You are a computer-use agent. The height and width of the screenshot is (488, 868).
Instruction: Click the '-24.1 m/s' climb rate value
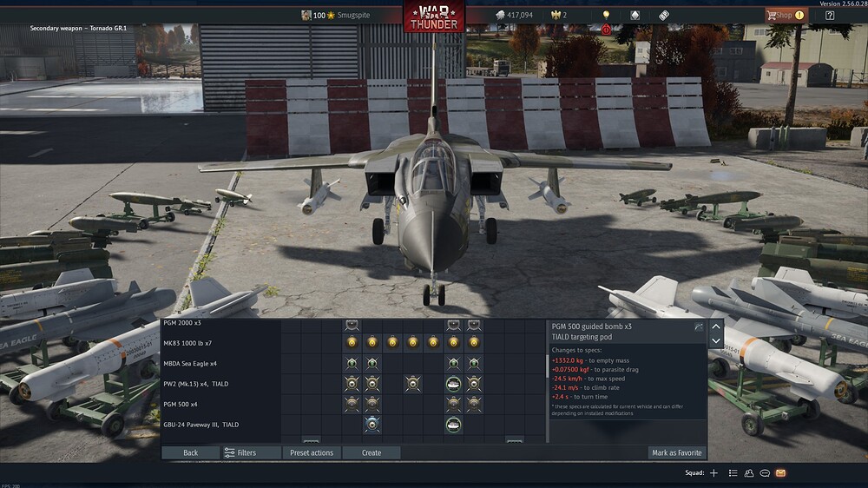pyautogui.click(x=565, y=388)
